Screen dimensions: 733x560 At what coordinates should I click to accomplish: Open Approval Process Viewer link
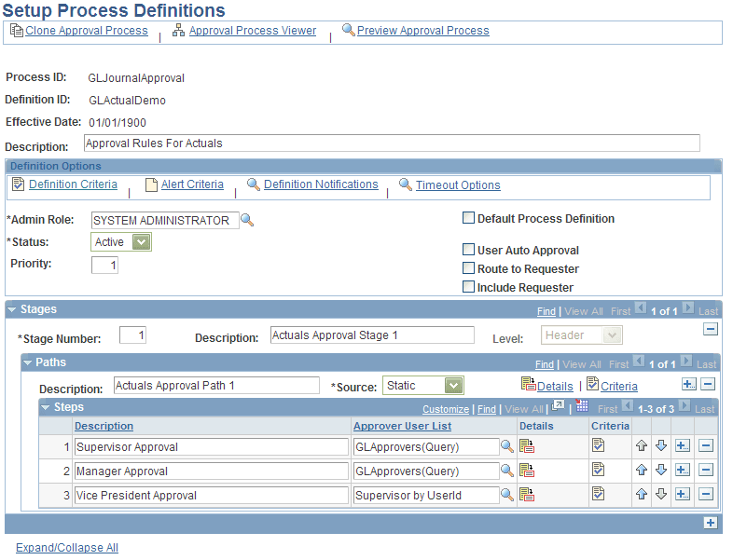pyautogui.click(x=253, y=31)
